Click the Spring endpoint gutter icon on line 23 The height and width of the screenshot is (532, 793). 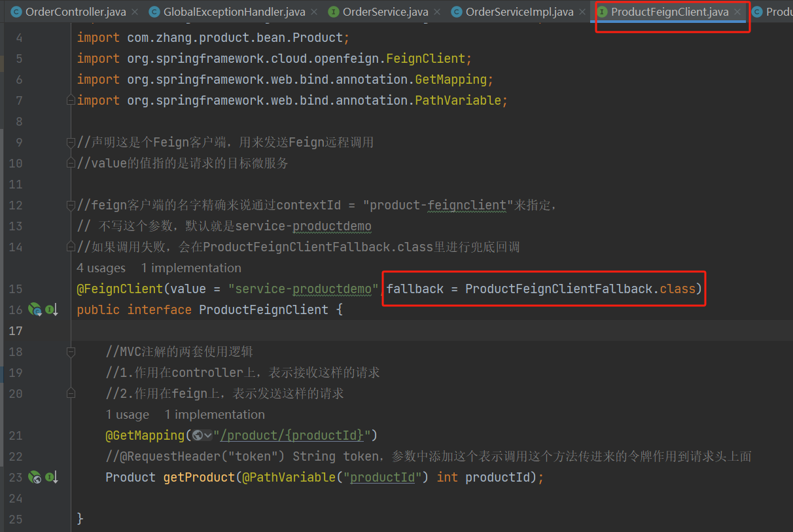click(35, 478)
